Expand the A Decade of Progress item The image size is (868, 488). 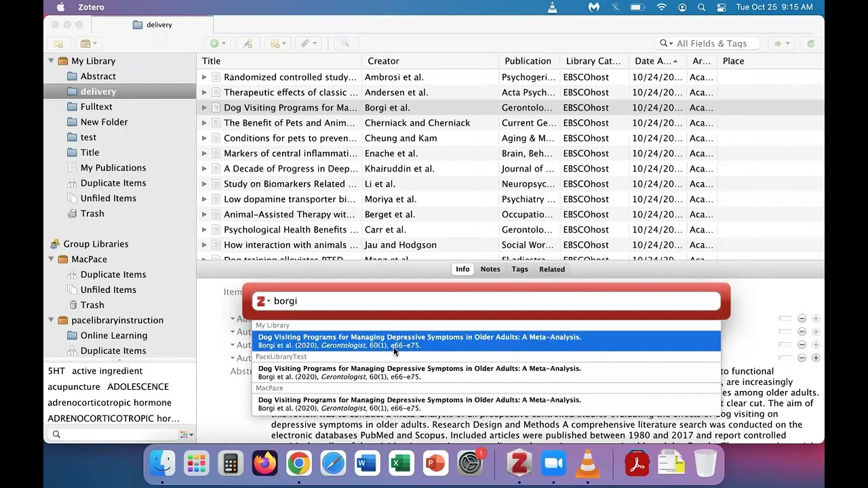(204, 169)
